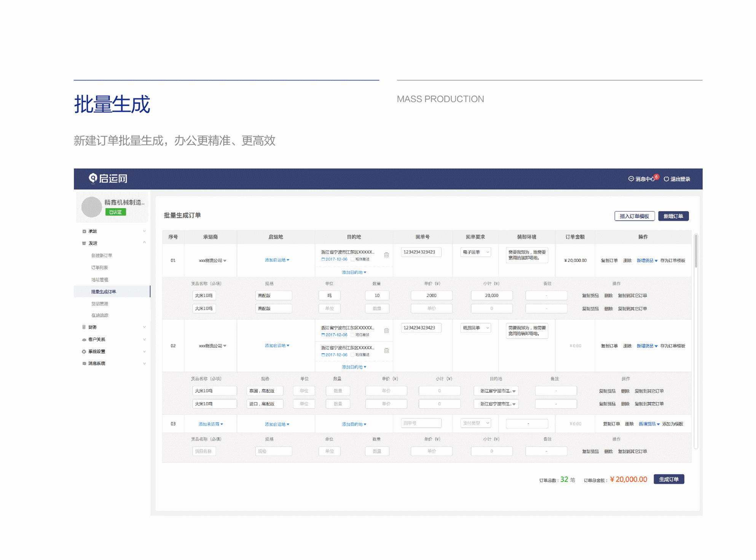Click 货品名称 input in order 03 goods row
Viewport: 756px width, 560px height.
point(204,452)
